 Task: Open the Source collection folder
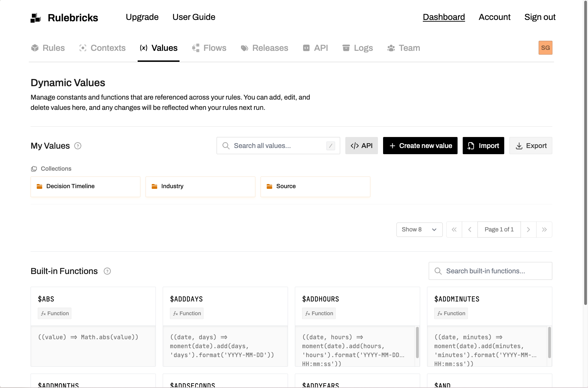pyautogui.click(x=315, y=186)
